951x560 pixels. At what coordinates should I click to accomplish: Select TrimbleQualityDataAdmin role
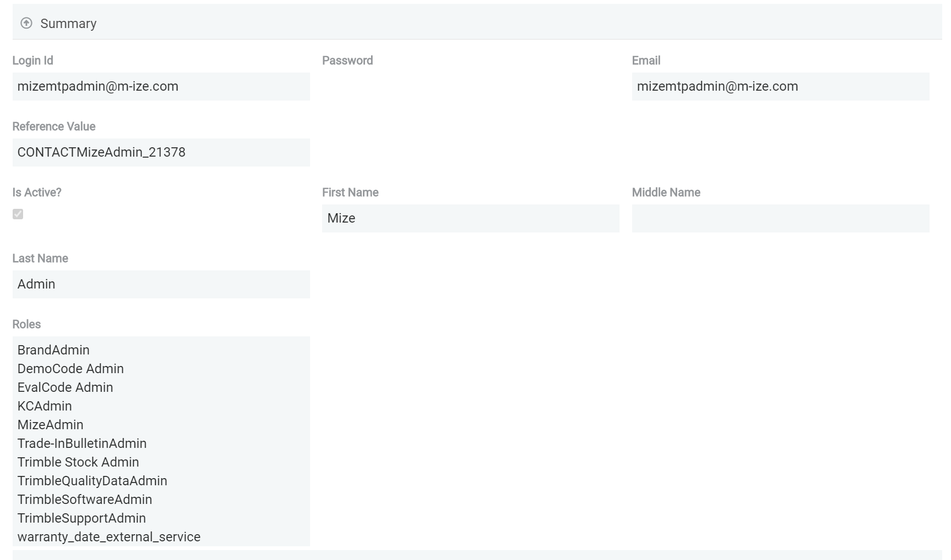92,481
